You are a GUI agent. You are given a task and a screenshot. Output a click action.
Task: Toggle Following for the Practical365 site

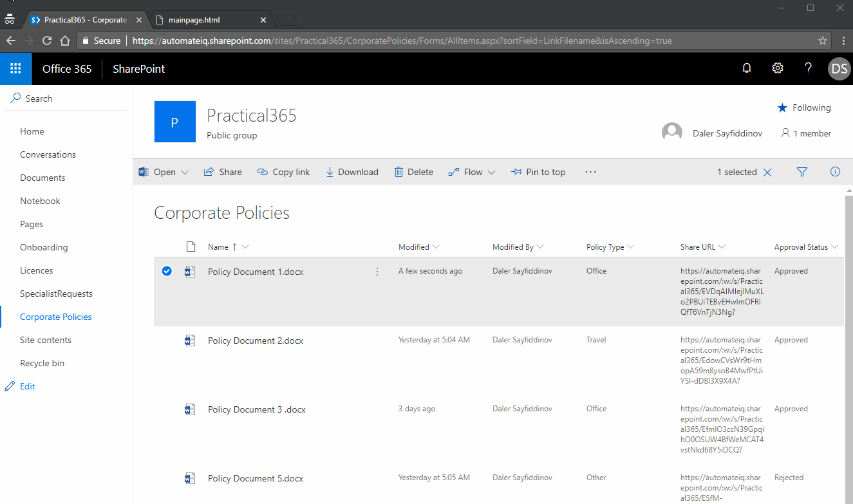click(x=803, y=107)
